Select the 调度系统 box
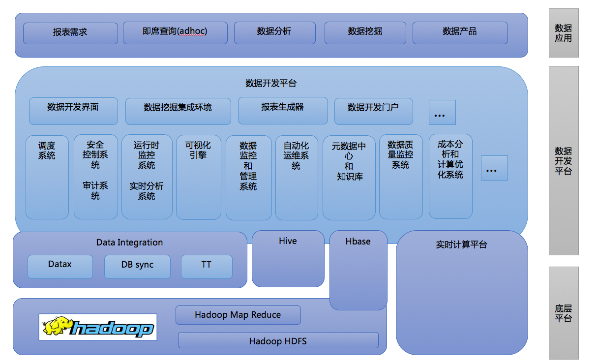This screenshot has width=597, height=364. [x=47, y=178]
